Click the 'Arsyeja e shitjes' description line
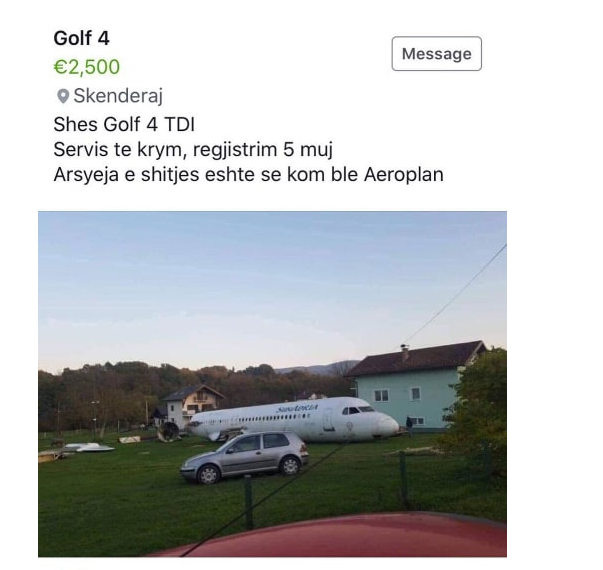Viewport: 603px width, 570px height. (248, 174)
